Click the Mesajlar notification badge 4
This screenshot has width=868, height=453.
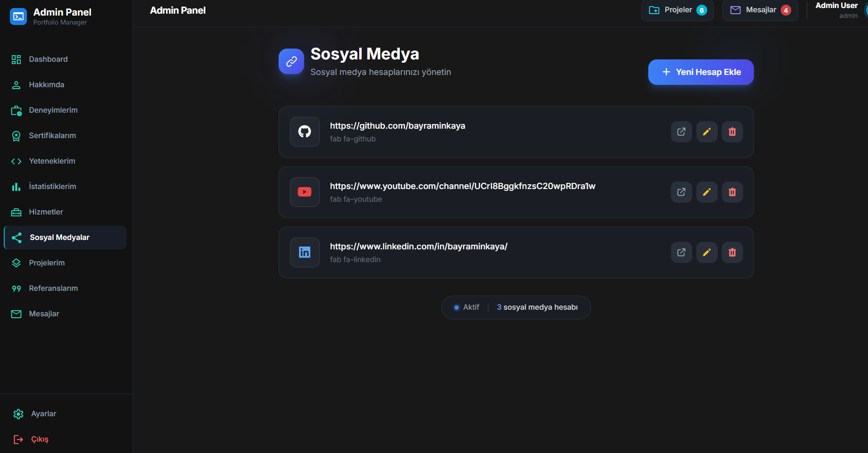pos(785,10)
